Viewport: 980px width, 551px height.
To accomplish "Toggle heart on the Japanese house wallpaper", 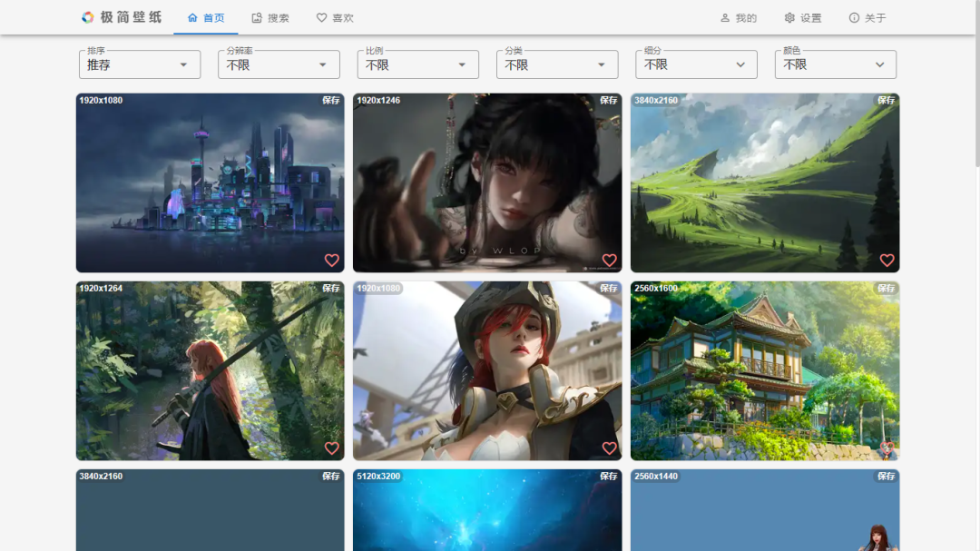I will 887,448.
